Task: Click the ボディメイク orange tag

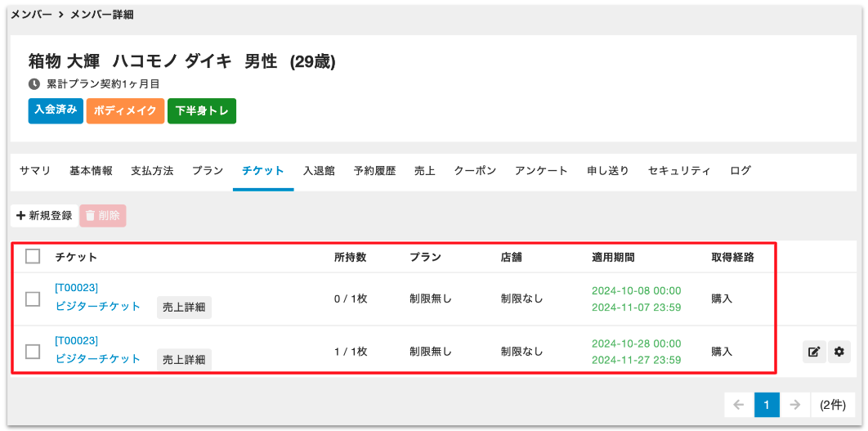Action: (x=125, y=111)
